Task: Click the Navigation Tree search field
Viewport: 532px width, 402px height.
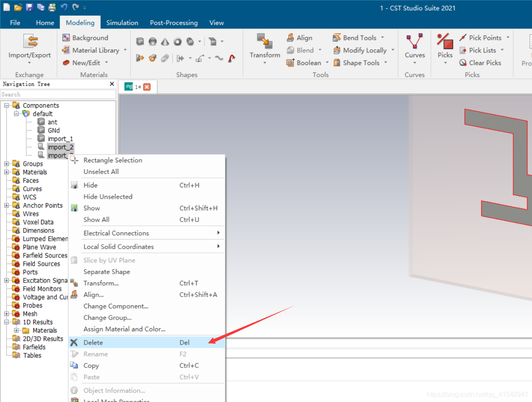Action: [58, 95]
